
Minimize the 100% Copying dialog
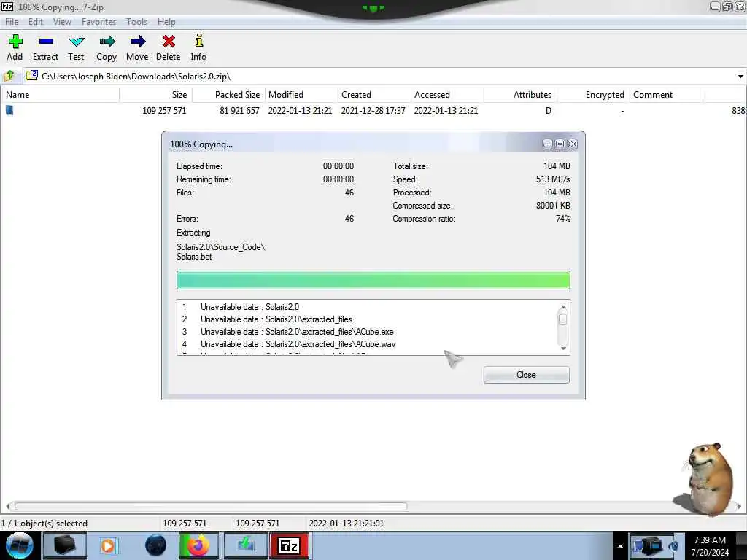[x=547, y=144]
